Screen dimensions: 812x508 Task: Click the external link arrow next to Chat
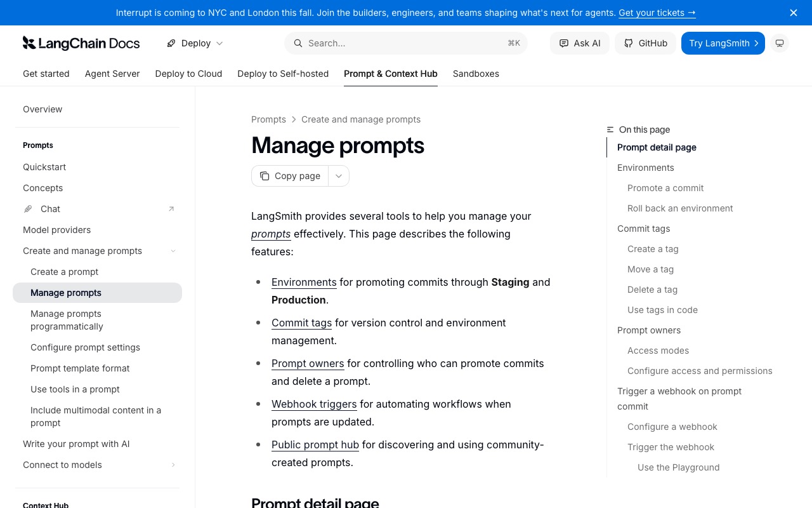tap(171, 209)
